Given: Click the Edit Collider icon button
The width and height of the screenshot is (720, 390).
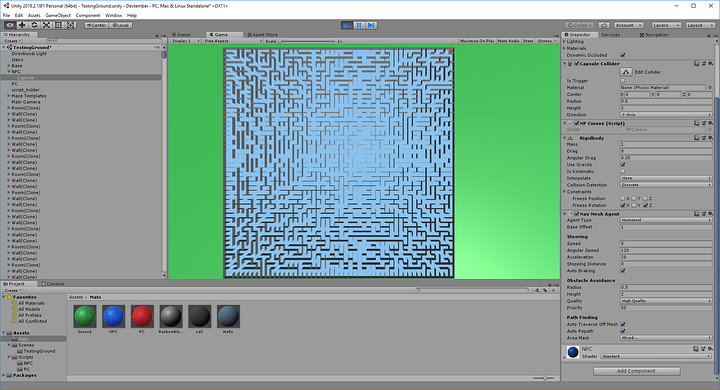Looking at the screenshot, I should [626, 72].
